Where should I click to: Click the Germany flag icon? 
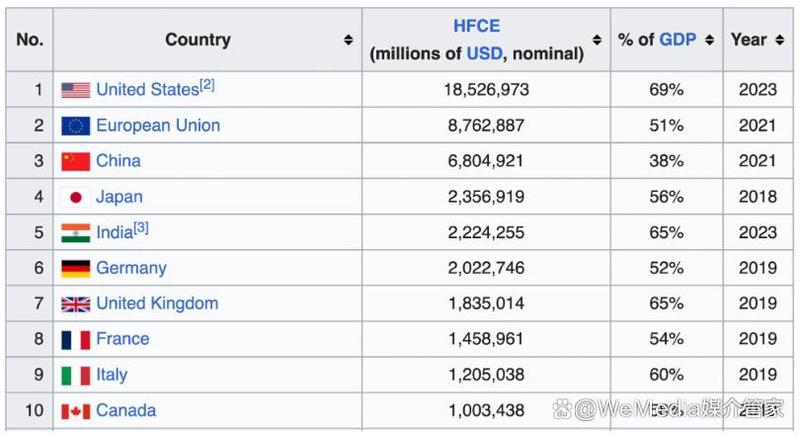point(75,268)
